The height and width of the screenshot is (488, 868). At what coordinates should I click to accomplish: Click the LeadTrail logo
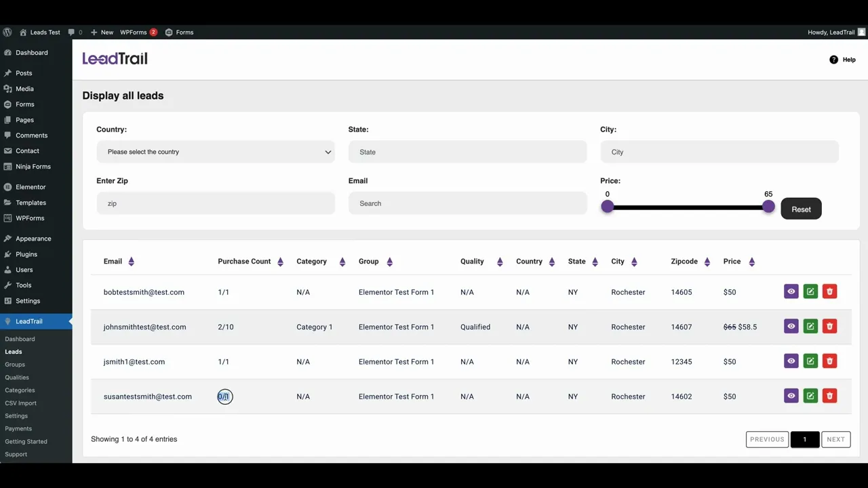pos(115,59)
